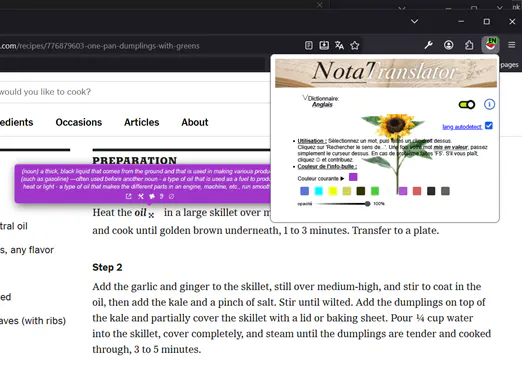Click the 'mis en valeur' underlined text in popup
Screen dimensions: 522x374
450,147
